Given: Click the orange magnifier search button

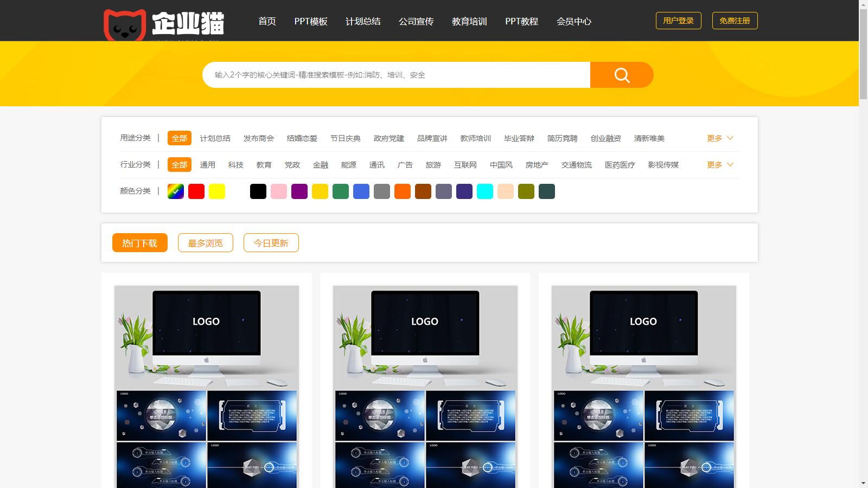Looking at the screenshot, I should click(x=621, y=75).
